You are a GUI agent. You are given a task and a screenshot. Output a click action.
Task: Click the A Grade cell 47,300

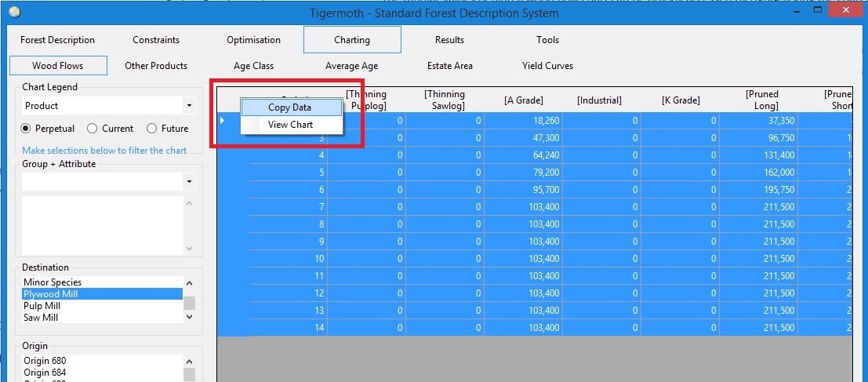[x=523, y=138]
